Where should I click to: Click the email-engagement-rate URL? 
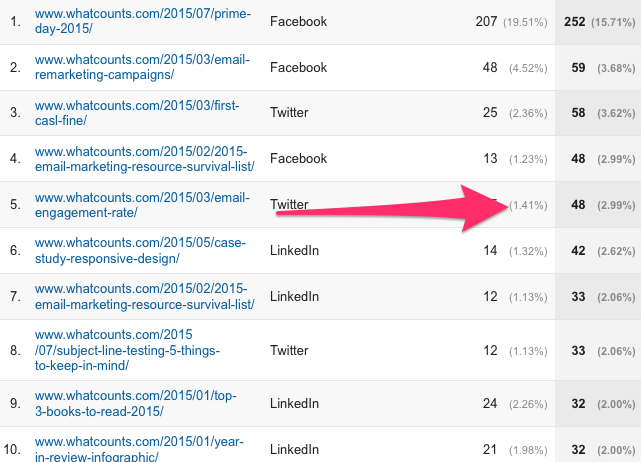point(142,204)
